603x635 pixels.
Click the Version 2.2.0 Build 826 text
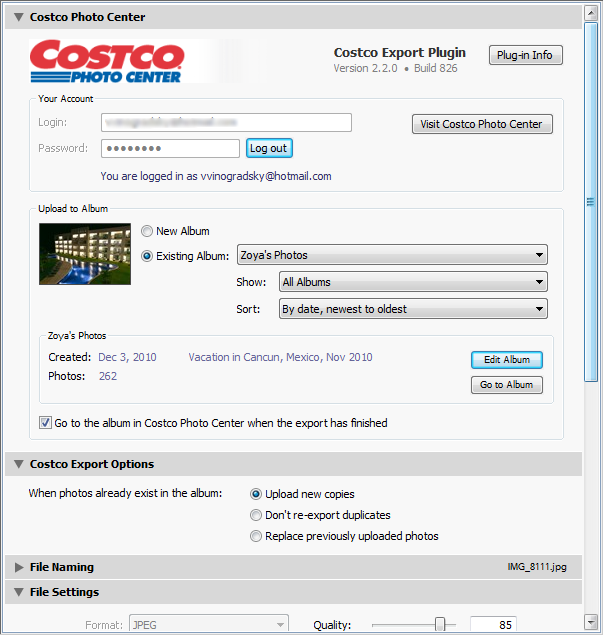395,68
